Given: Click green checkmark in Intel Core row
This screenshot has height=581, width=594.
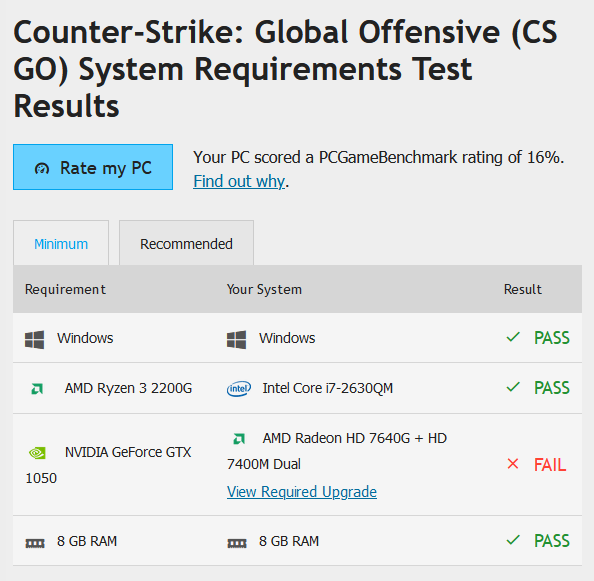Looking at the screenshot, I should click(513, 387).
